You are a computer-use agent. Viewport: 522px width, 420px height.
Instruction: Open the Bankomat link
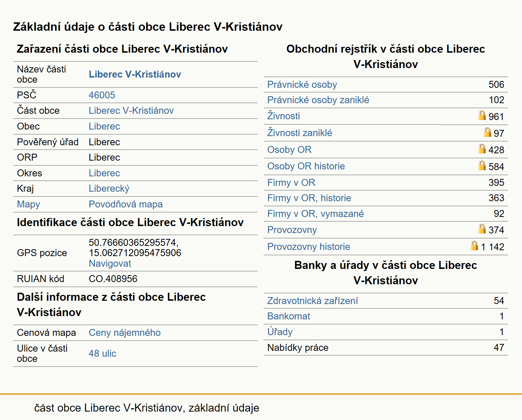288,316
